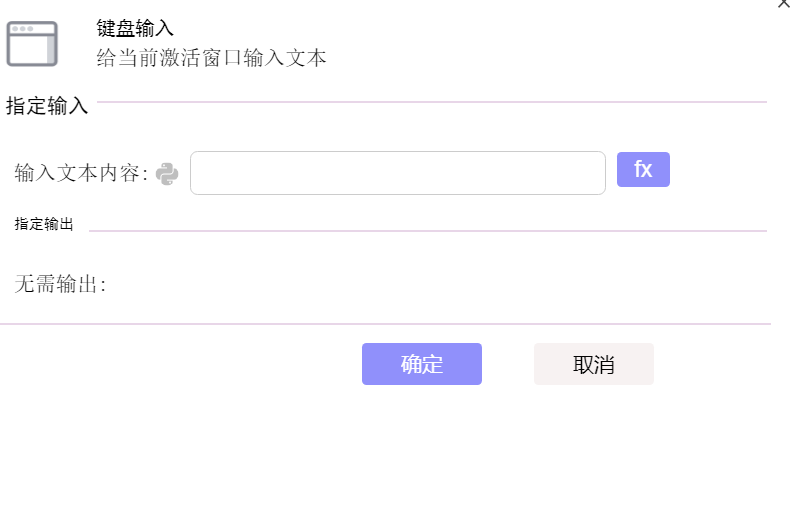Click the 无需输出 label

tap(60, 284)
